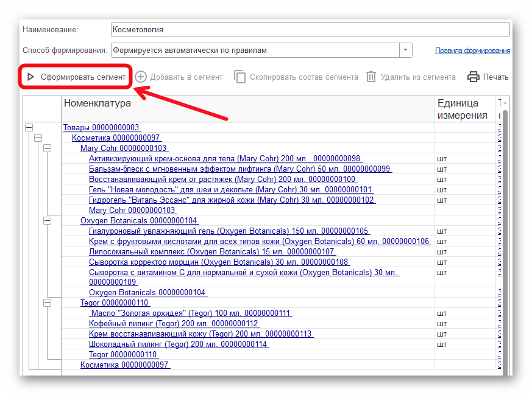Click the Удалить из сегмента trash icon

click(371, 77)
